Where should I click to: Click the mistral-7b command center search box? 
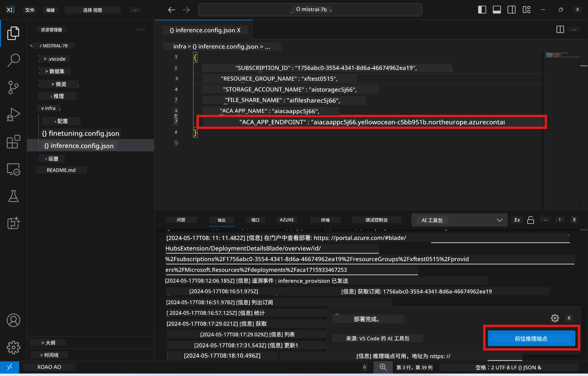point(310,10)
